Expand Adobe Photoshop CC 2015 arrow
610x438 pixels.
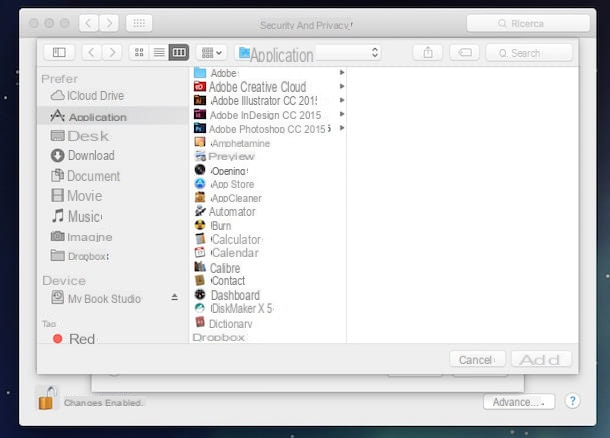coord(342,128)
